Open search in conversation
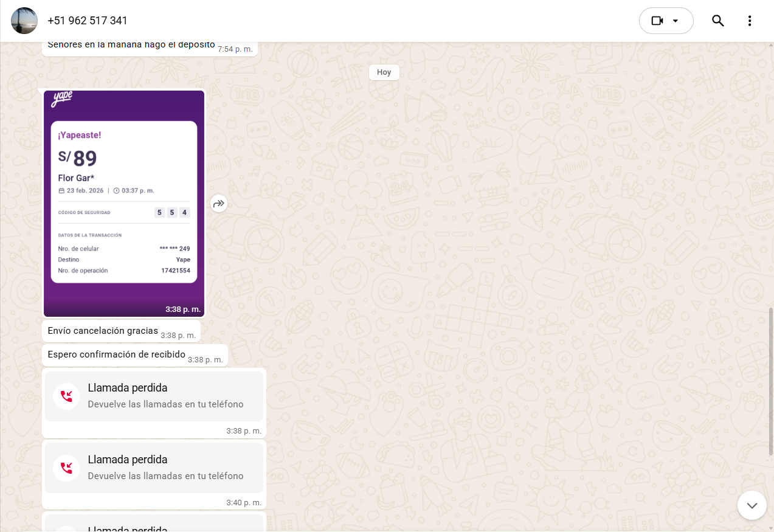Screen dimensions: 774x532 (718, 21)
